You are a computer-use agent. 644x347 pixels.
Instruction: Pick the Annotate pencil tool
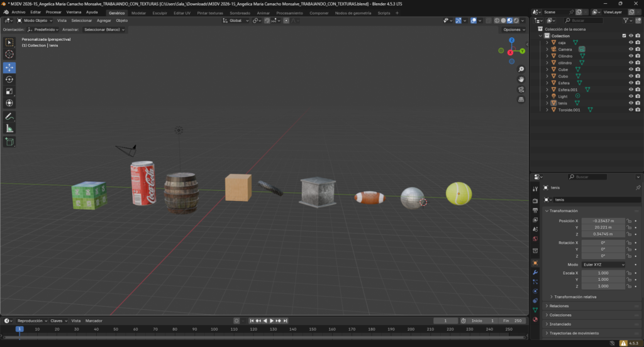tap(9, 117)
